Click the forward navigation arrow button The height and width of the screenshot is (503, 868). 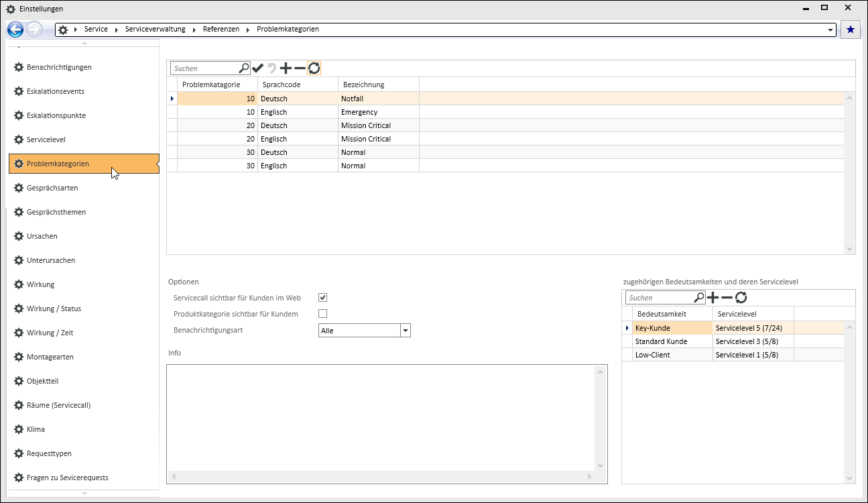click(34, 30)
